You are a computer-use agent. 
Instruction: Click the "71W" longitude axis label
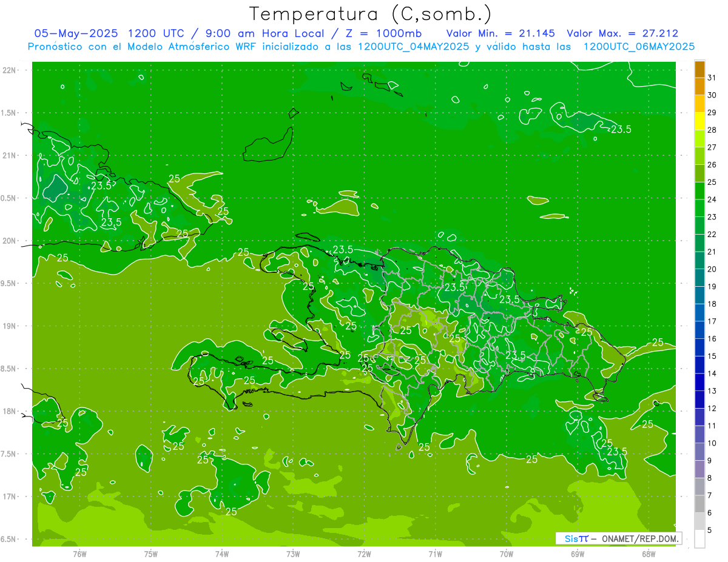click(435, 554)
